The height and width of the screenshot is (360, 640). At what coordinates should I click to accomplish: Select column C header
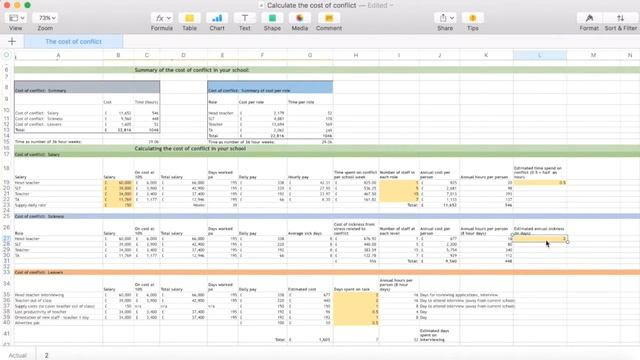pos(147,55)
